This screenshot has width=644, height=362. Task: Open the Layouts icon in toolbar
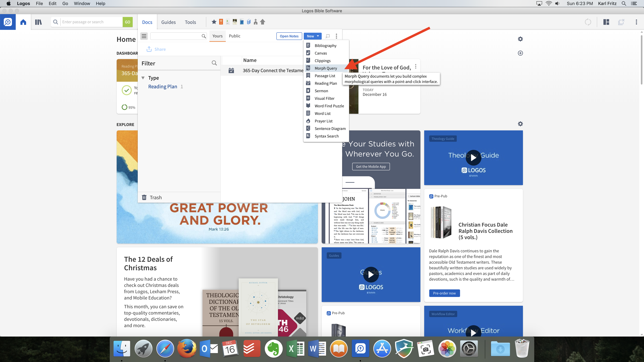[x=606, y=22]
